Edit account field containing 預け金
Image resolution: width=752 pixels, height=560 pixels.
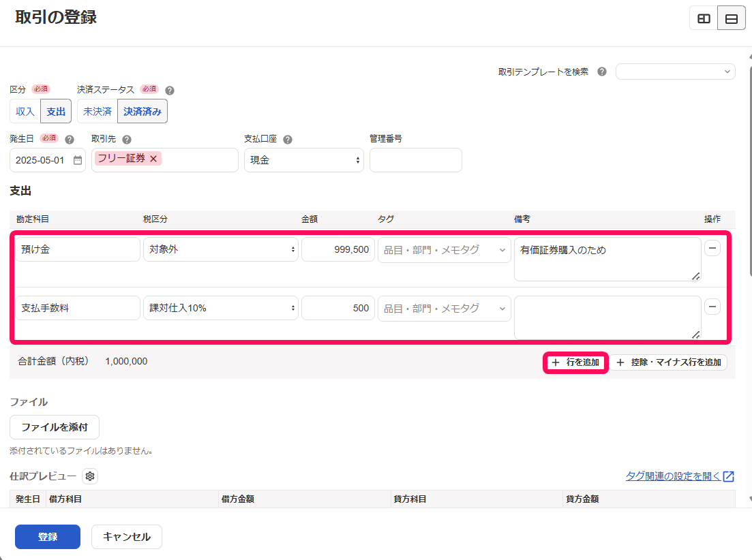pos(78,249)
